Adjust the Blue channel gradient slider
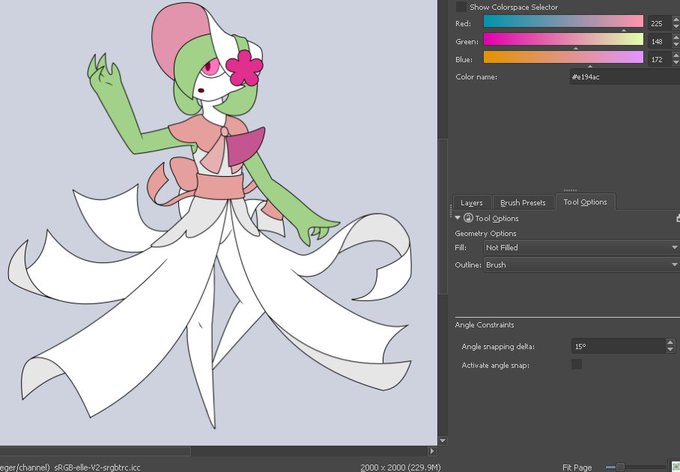This screenshot has width=680, height=472. pyautogui.click(x=563, y=57)
